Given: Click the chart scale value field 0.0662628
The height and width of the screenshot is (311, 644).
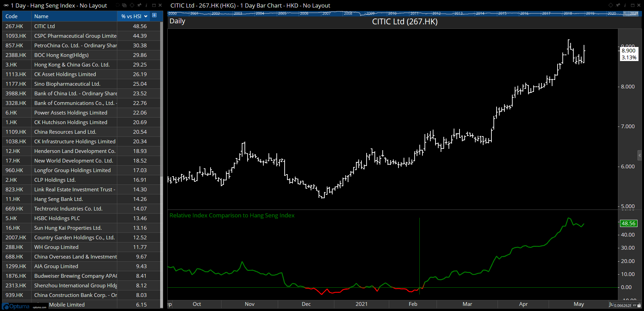Looking at the screenshot, I should tap(622, 305).
